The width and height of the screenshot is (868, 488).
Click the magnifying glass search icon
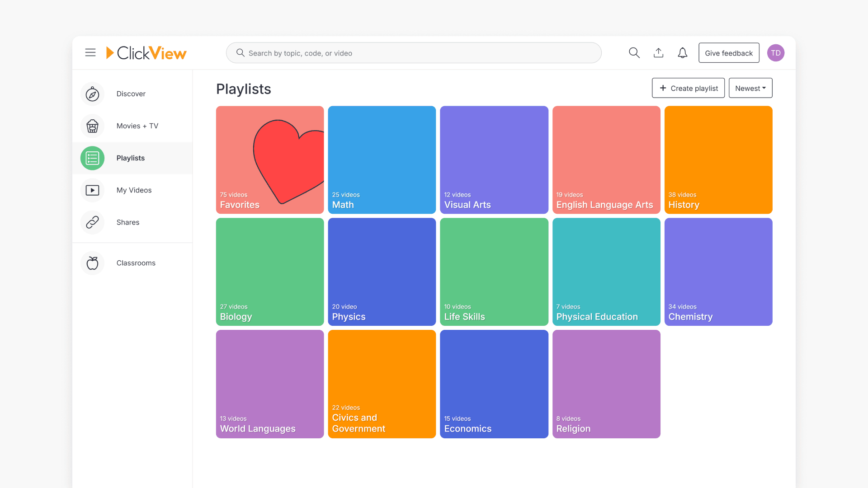[x=634, y=52]
